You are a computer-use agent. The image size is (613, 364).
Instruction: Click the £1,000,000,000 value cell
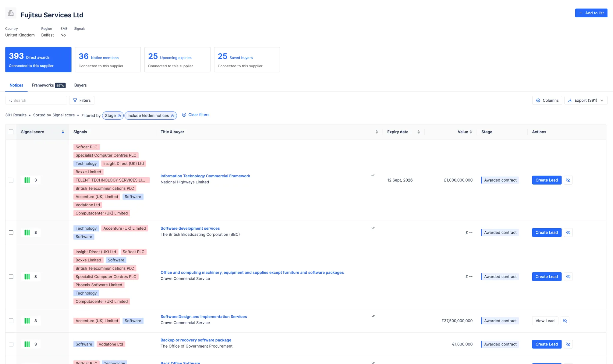[458, 180]
